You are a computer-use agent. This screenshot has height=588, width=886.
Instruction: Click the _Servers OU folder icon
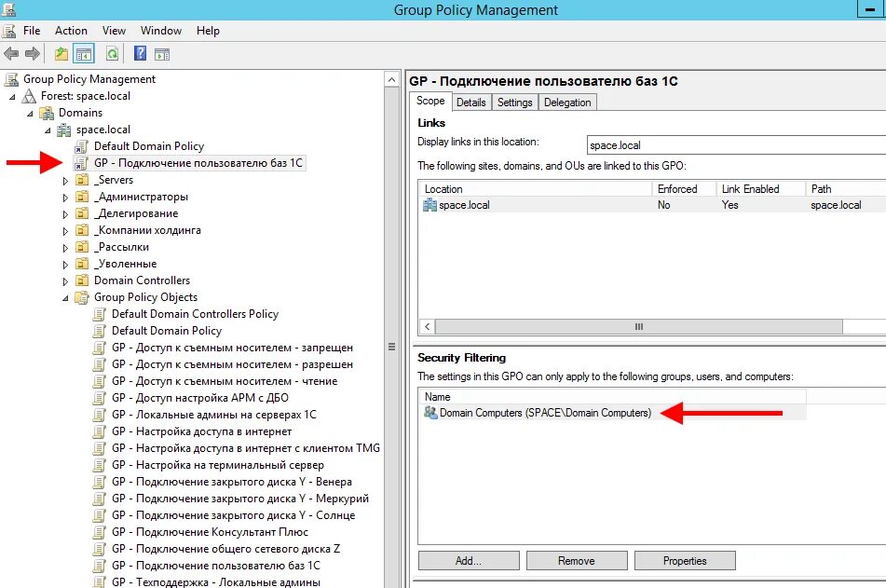coord(82,180)
